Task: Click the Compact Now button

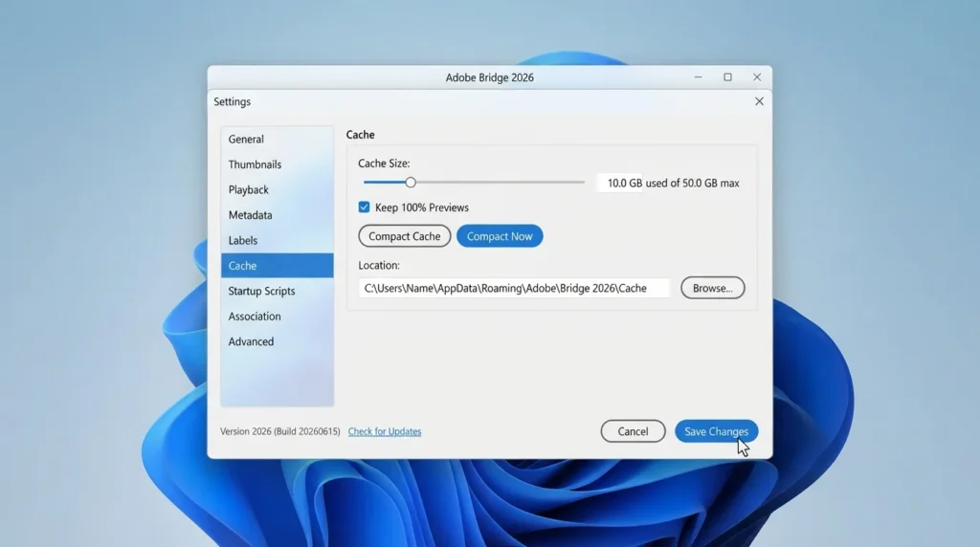Action: coord(500,236)
